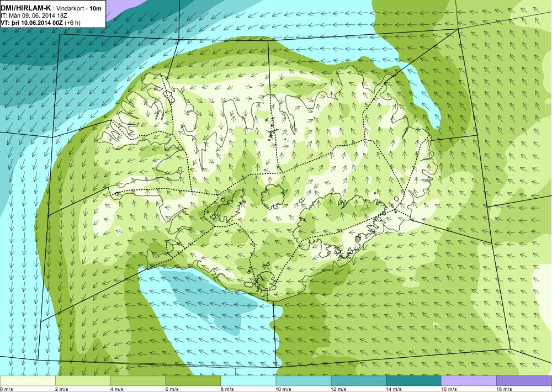552x392 pixels.
Task: Click the '0 m/s' legend label
Action: tap(6, 389)
